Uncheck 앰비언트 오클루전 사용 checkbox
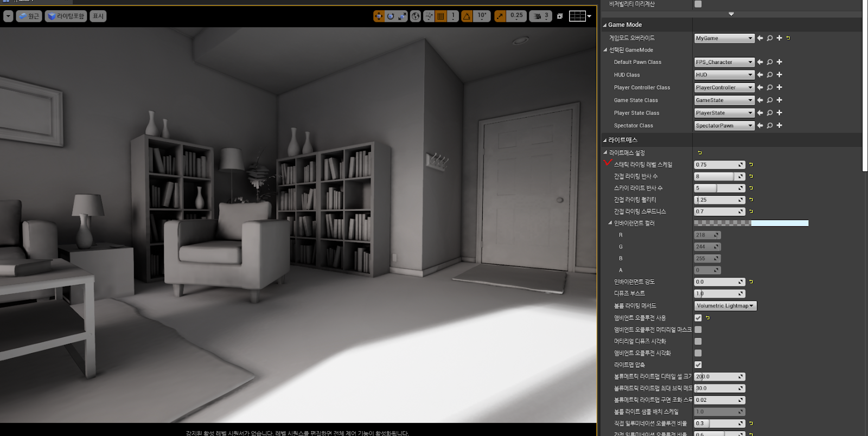This screenshot has width=868, height=436. pos(698,318)
